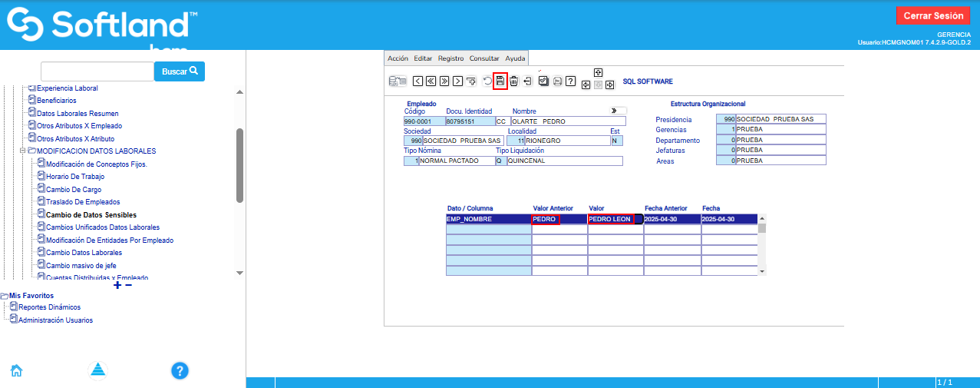Open Cambio De Cargo in the tree
The image size is (980, 388).
tap(74, 189)
